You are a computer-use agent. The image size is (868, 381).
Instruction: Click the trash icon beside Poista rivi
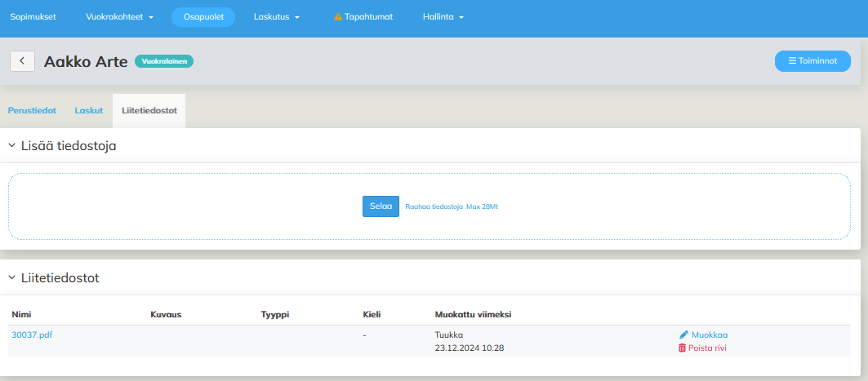[x=683, y=348]
